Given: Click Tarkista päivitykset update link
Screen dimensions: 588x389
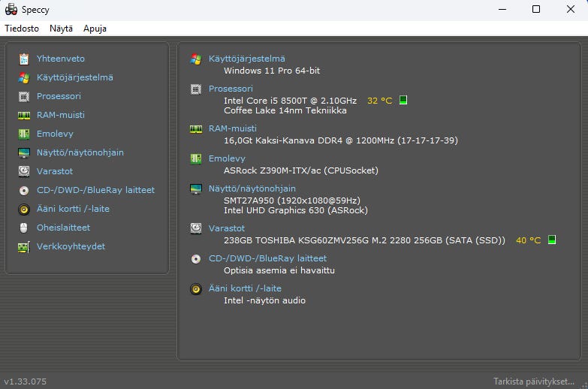Looking at the screenshot, I should click(533, 381).
